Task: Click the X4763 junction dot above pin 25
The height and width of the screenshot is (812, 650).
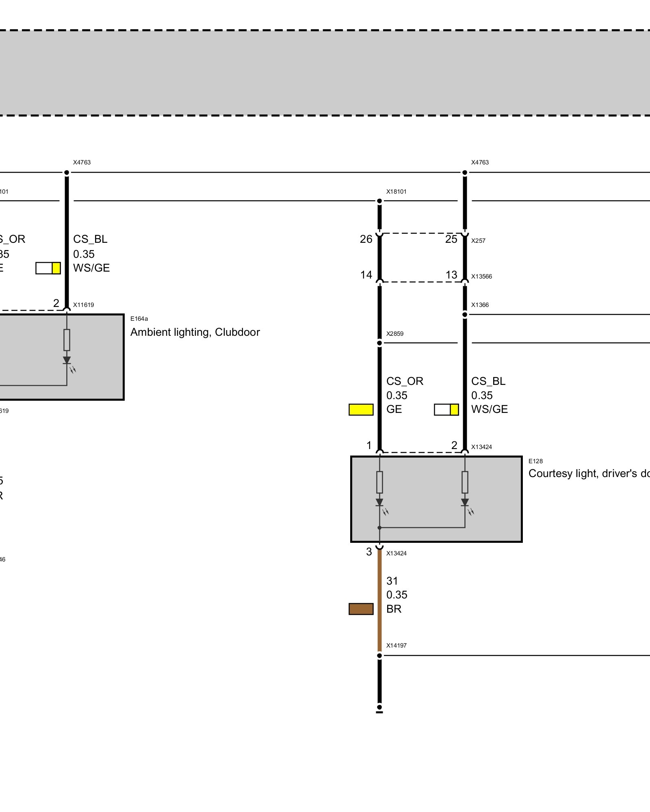Action: [x=465, y=173]
